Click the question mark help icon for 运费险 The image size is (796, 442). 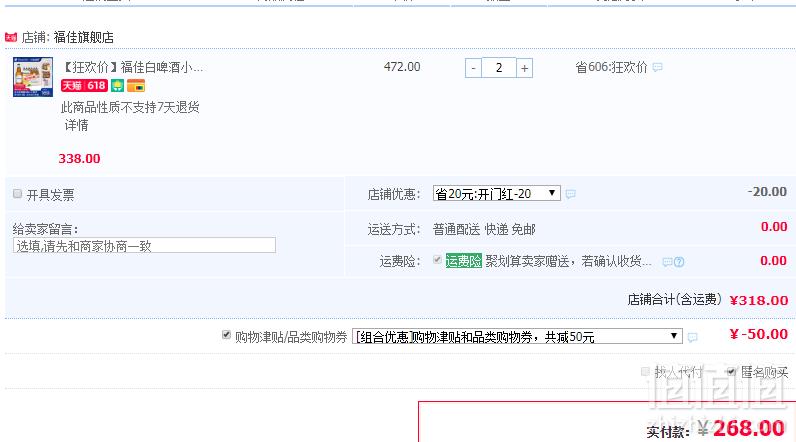(x=679, y=262)
